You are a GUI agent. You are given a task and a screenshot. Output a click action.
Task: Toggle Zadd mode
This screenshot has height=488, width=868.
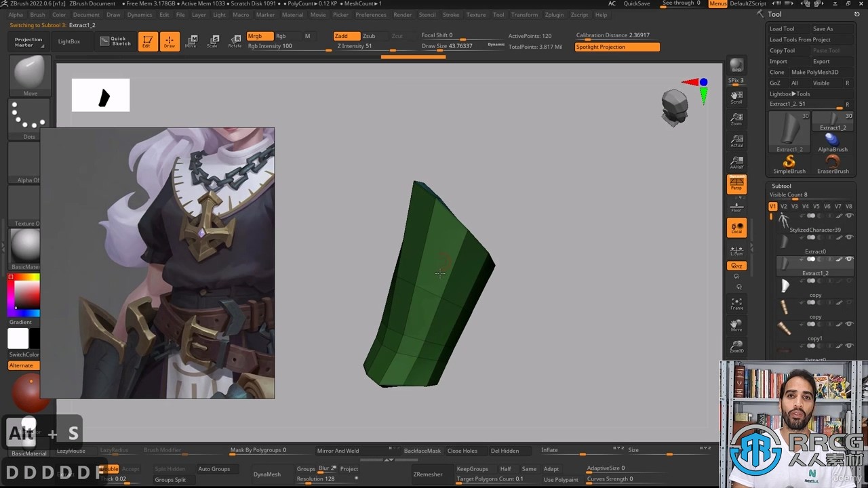pyautogui.click(x=347, y=36)
